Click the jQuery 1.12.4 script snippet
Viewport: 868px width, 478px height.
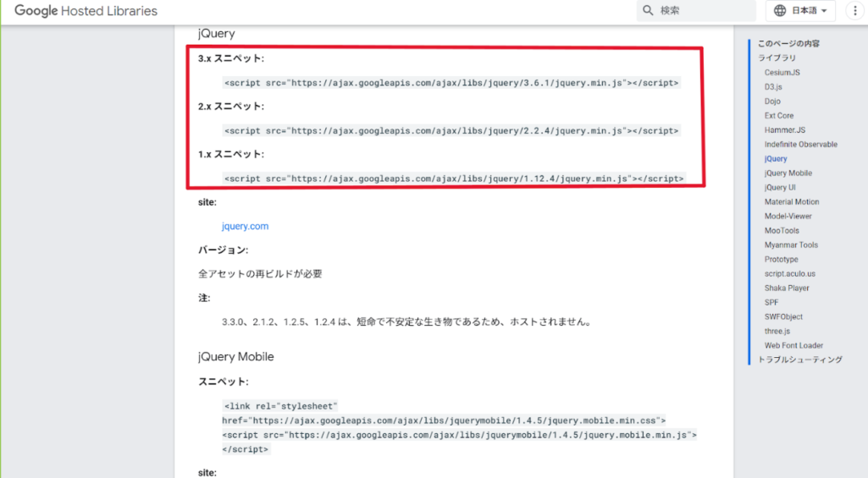click(454, 179)
